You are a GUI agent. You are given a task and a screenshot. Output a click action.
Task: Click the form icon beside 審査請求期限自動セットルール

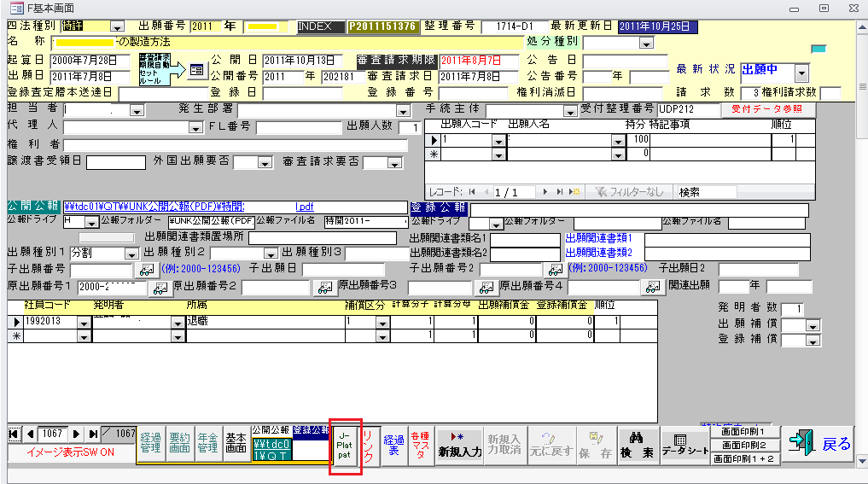tap(195, 69)
